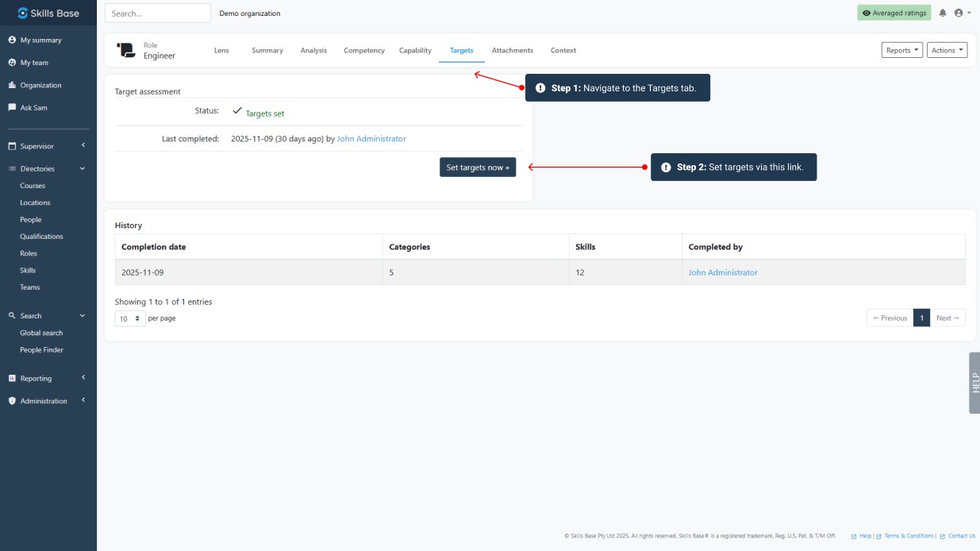The height and width of the screenshot is (551, 980).
Task: Open the John Administrator link in History
Action: click(722, 272)
